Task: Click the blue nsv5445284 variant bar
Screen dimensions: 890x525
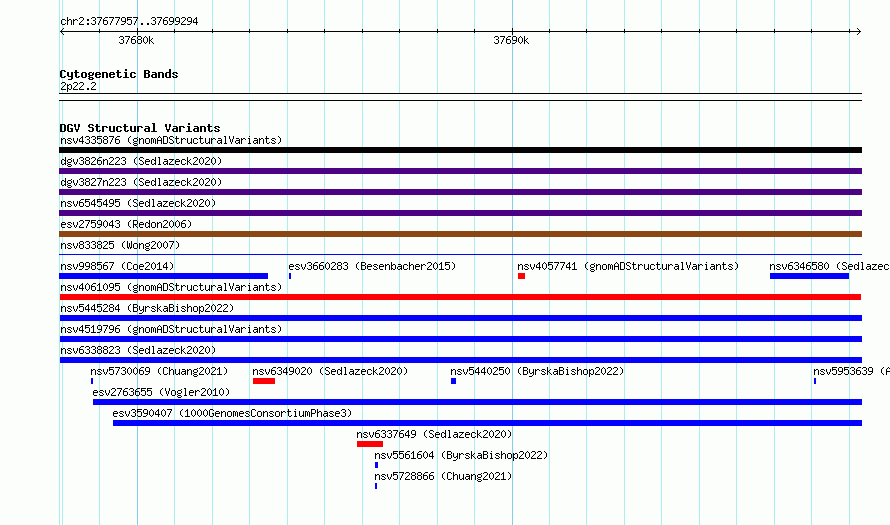Action: point(460,318)
